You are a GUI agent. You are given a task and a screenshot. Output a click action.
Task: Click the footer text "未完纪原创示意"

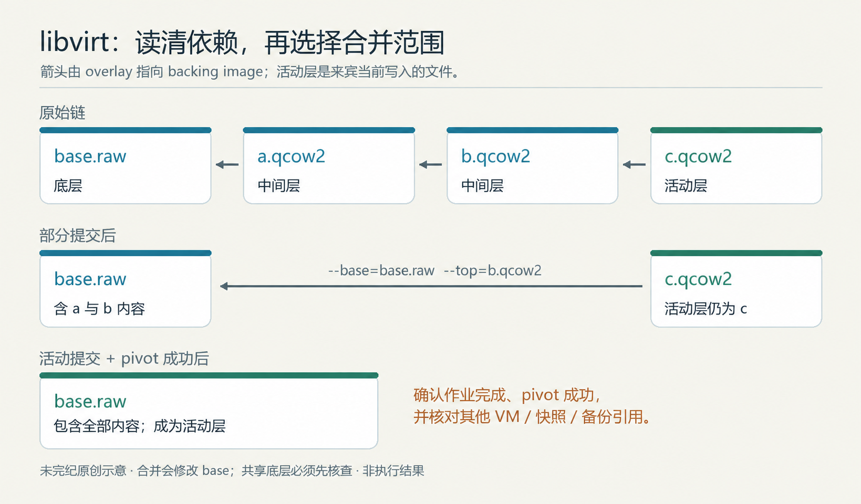point(83,471)
